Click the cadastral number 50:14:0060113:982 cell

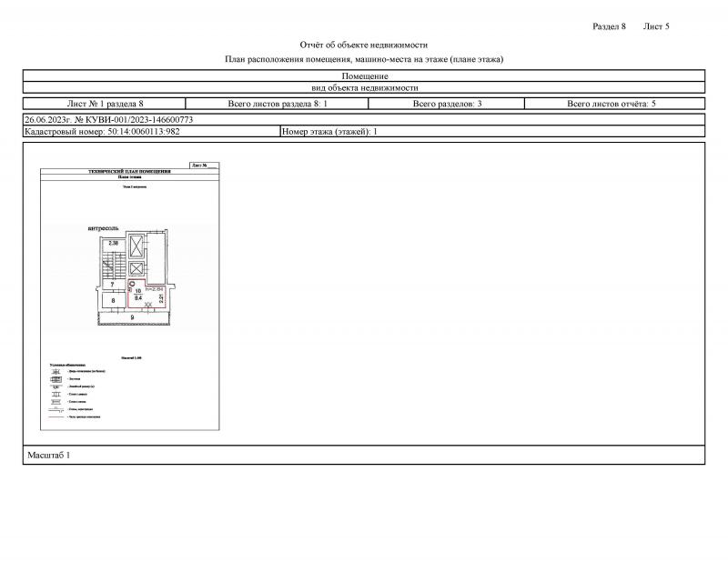pyautogui.click(x=151, y=132)
